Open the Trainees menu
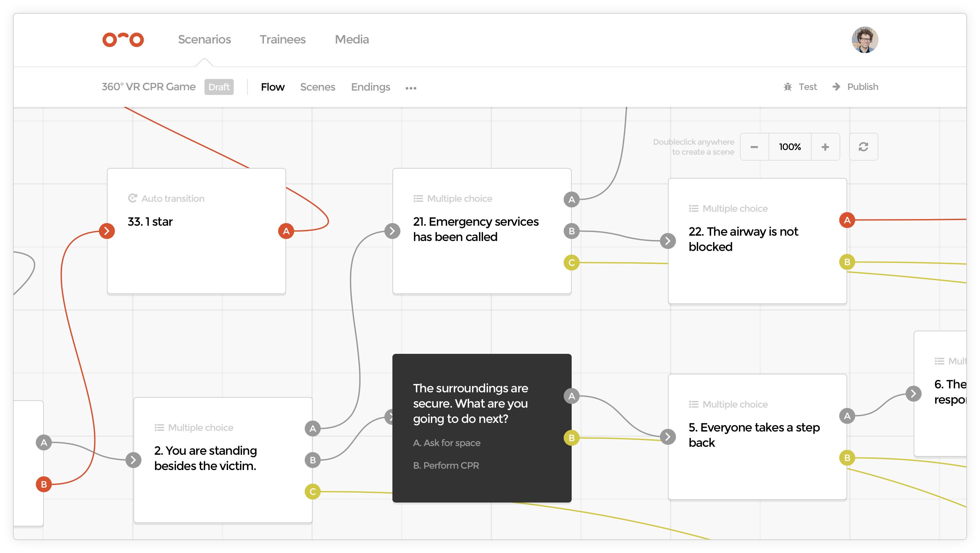 [x=282, y=39]
